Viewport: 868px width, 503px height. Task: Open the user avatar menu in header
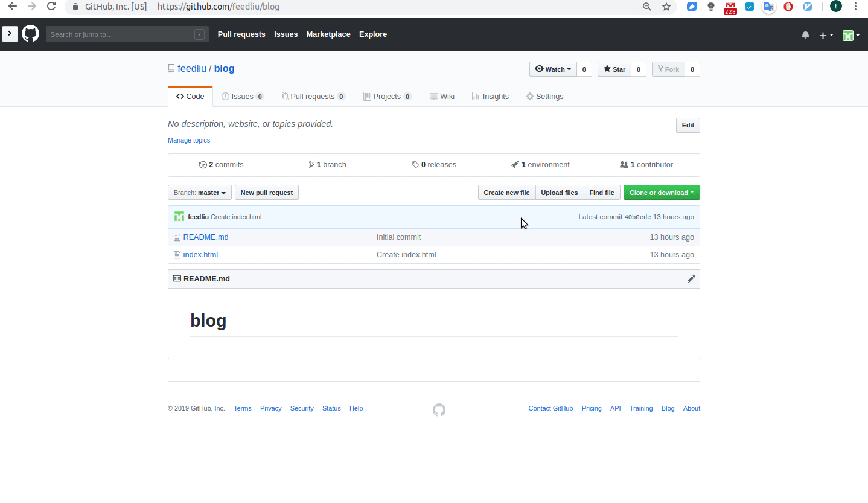coord(851,35)
